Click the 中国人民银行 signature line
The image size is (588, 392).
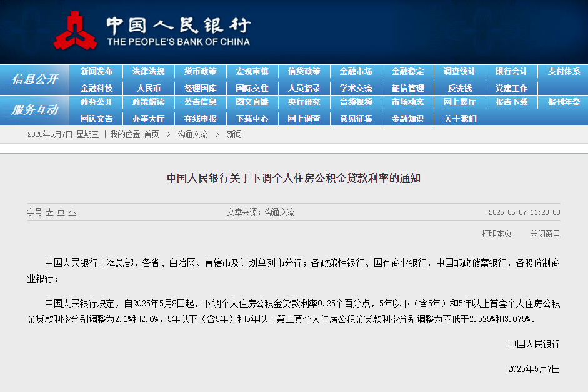click(x=534, y=344)
